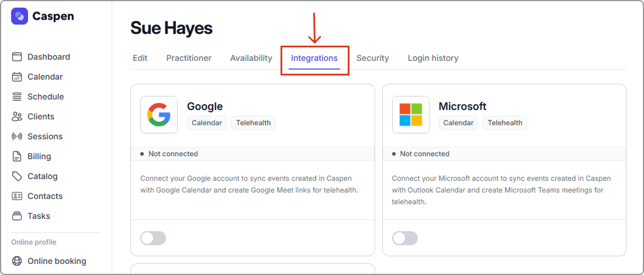
Task: Click the Microsoft logo thumbnail
Action: (x=410, y=115)
